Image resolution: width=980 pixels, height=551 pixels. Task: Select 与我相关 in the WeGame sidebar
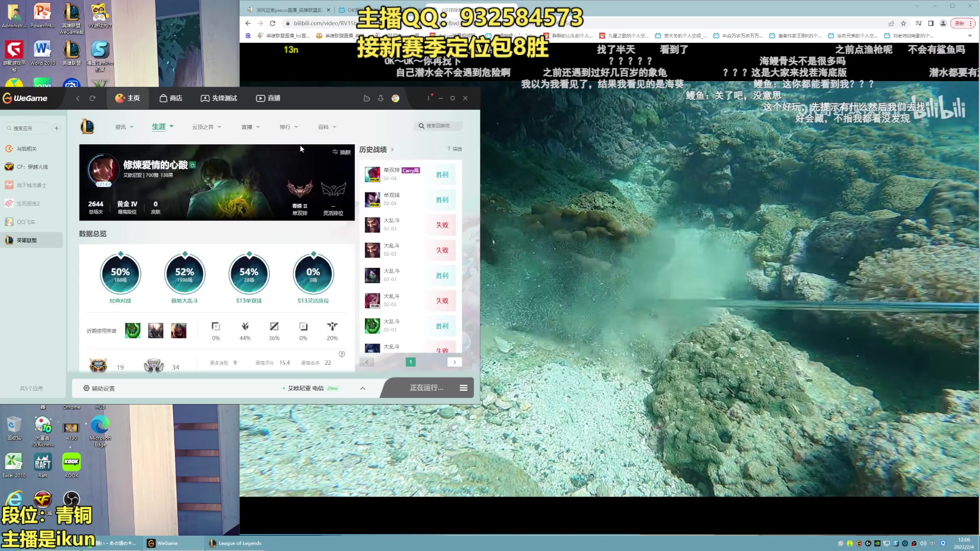(x=32, y=148)
